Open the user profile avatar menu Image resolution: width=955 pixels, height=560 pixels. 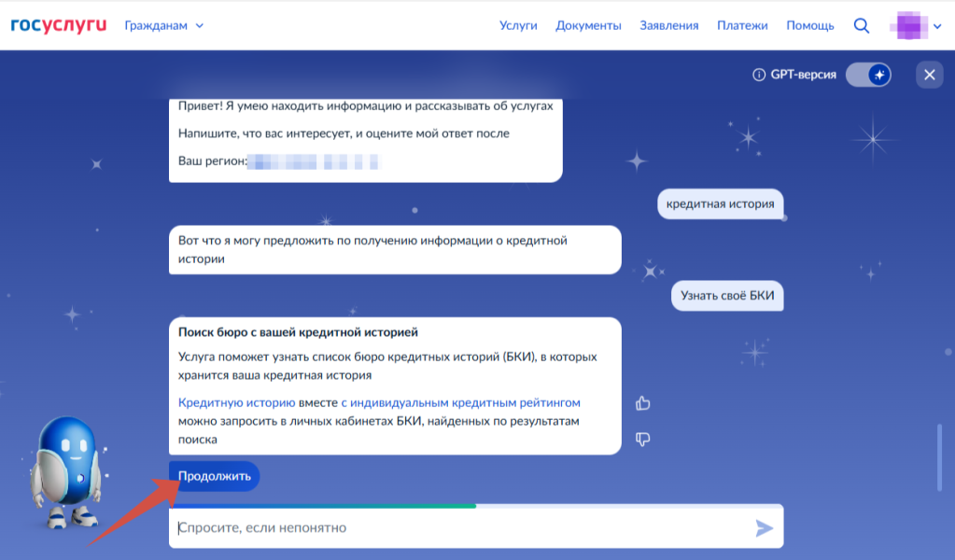point(917,26)
